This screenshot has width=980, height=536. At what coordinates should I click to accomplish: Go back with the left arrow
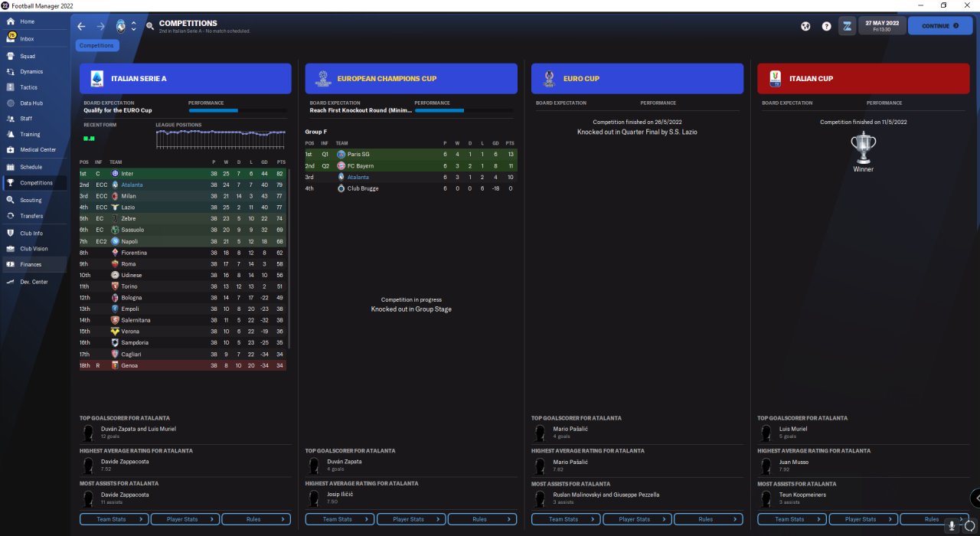[x=82, y=26]
